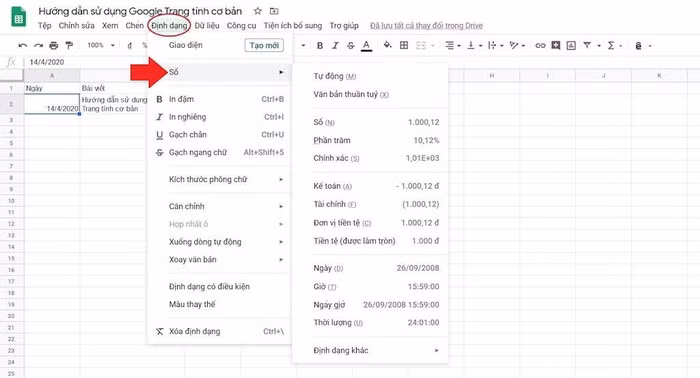Open the functions sigma icon
This screenshot has width=700, height=378.
point(611,46)
